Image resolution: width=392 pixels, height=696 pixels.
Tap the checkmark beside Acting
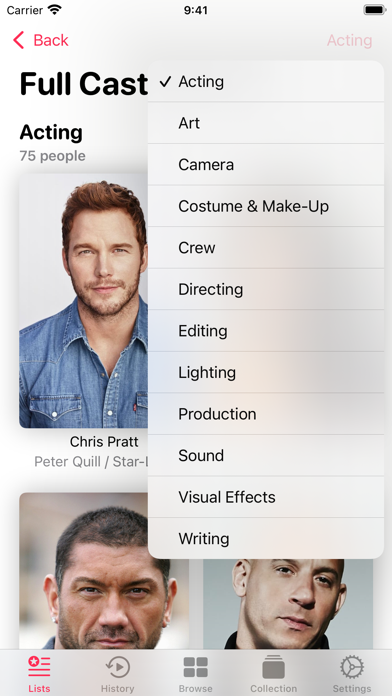[165, 82]
